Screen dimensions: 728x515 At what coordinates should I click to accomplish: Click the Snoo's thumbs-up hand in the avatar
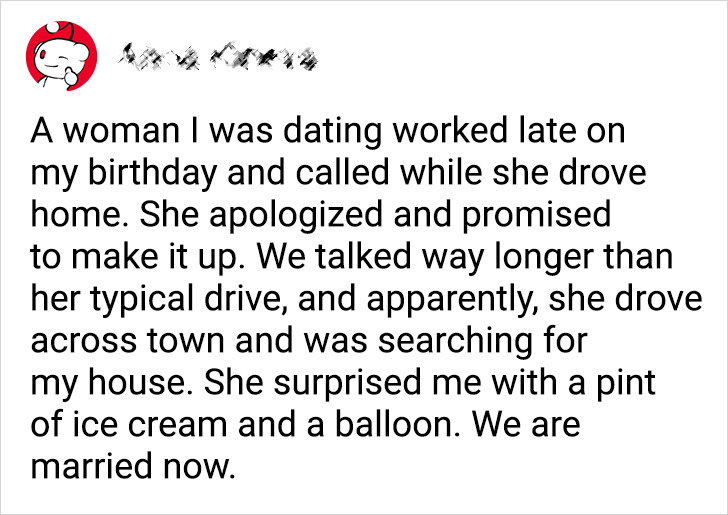pos(71,77)
